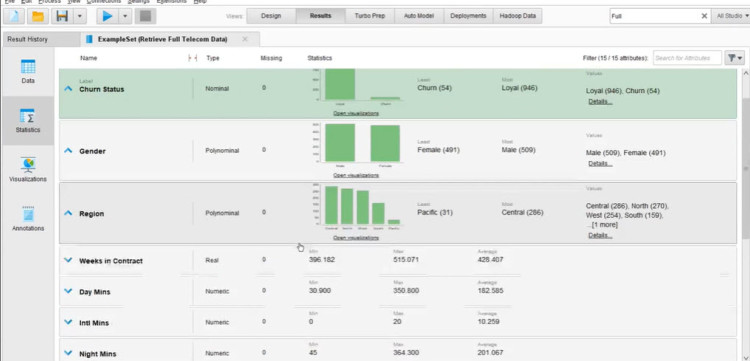The image size is (750, 361).
Task: Expand the Intl Mins attribute row
Action: point(68,322)
